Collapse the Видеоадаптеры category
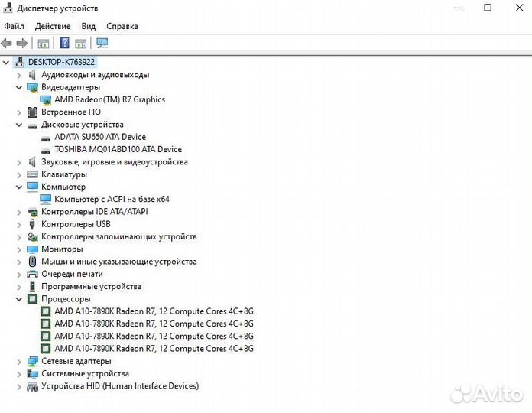532x413 pixels. point(19,87)
